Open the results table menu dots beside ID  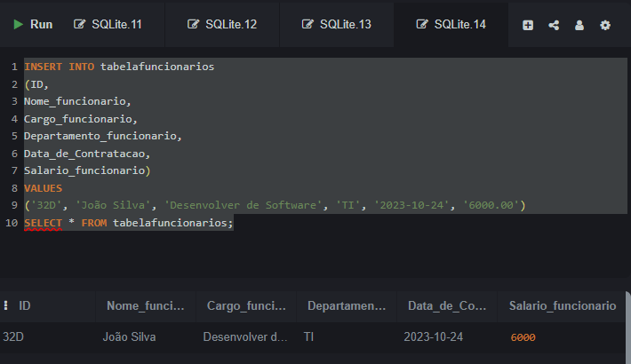pos(7,305)
